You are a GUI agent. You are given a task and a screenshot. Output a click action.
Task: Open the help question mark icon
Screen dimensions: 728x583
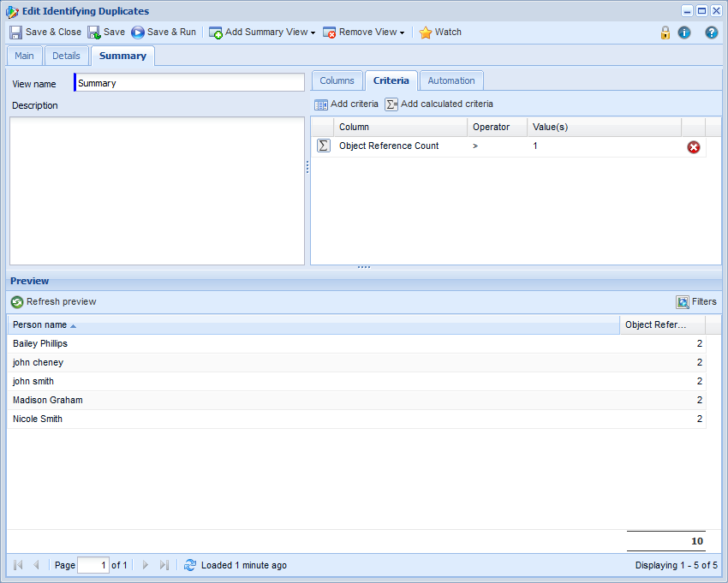[x=711, y=33]
